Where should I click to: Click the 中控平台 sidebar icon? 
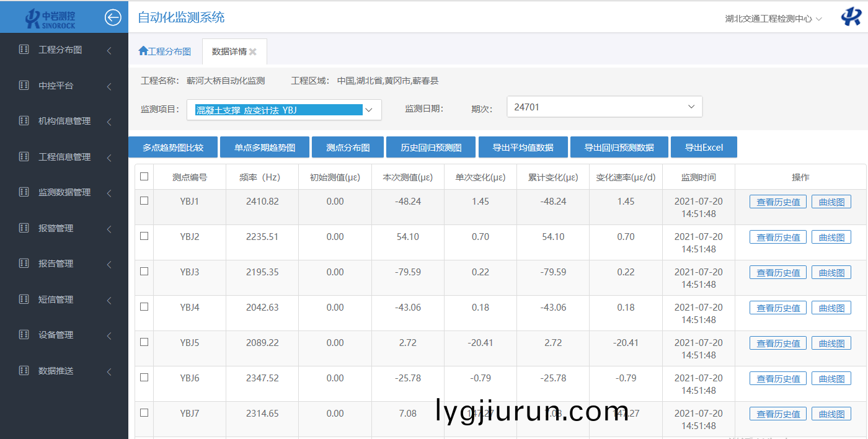click(x=24, y=86)
